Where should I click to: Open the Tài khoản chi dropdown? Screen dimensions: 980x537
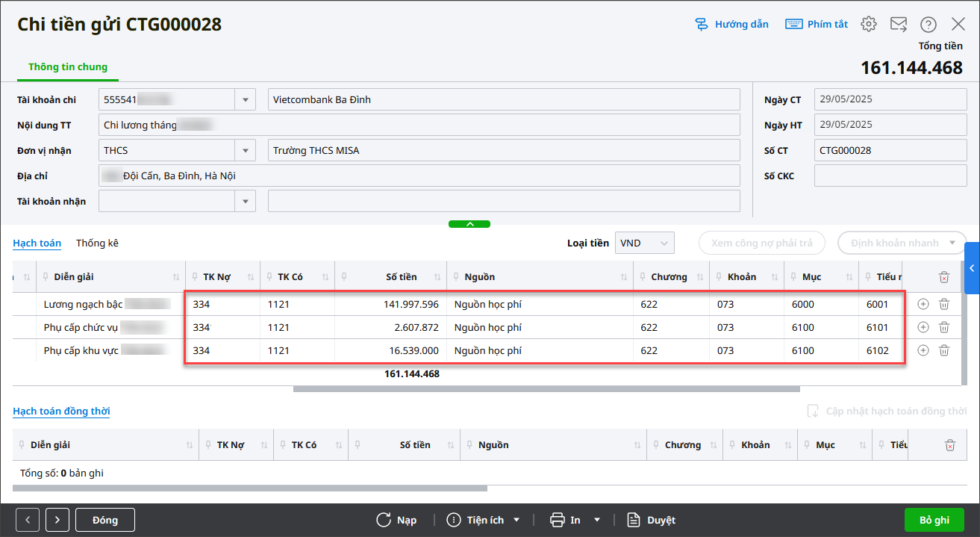click(246, 99)
